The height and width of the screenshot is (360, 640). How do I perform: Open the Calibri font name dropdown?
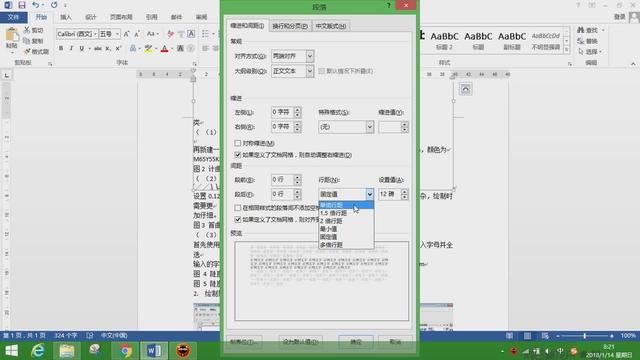point(95,34)
